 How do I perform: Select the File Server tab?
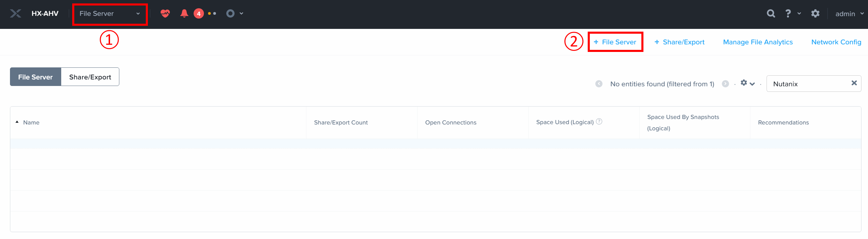pyautogui.click(x=35, y=77)
